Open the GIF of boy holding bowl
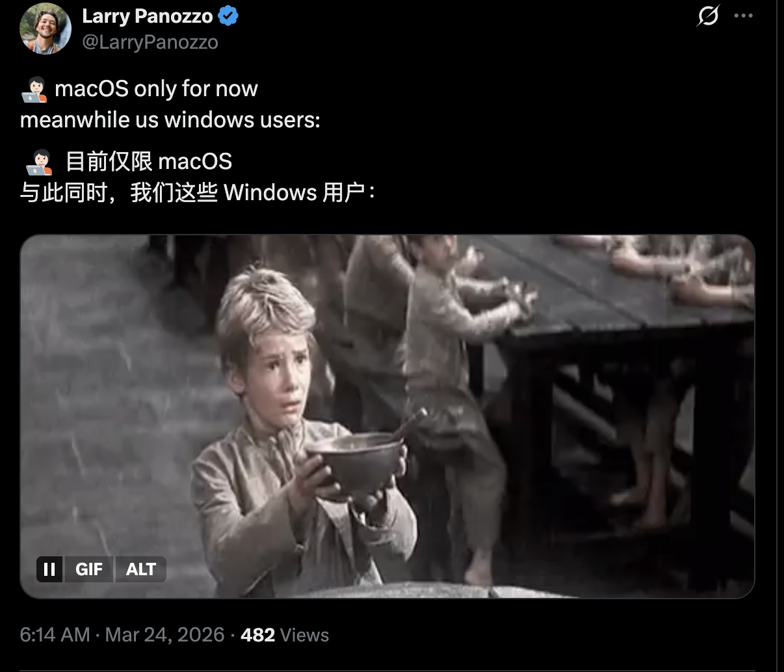 coord(387,417)
